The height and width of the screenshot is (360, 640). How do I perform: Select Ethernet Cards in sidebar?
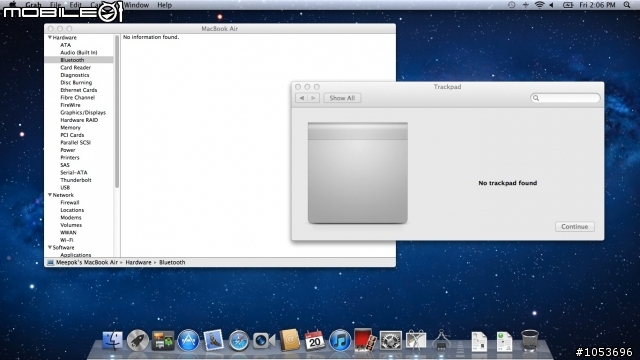click(x=79, y=90)
